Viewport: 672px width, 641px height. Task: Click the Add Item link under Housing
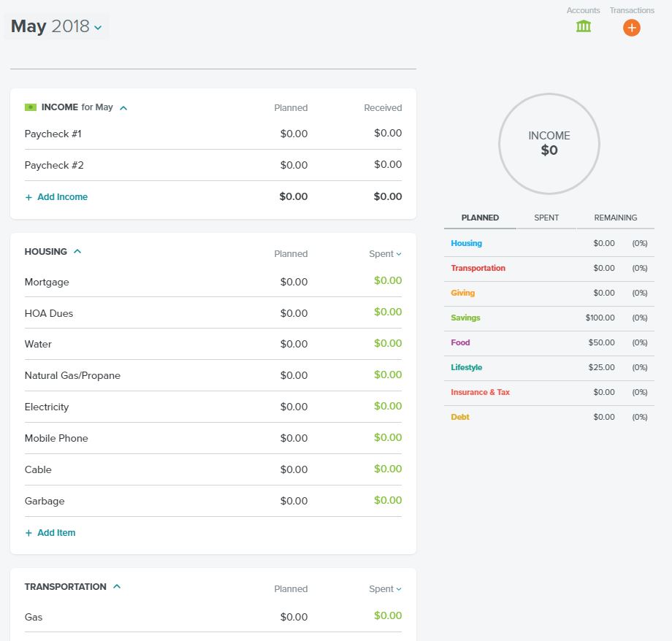(x=56, y=533)
